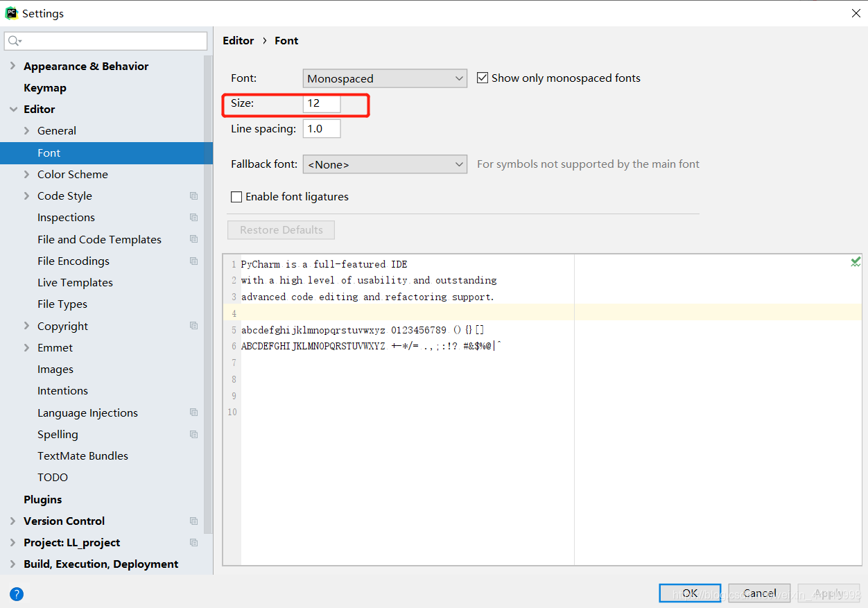Toggle the Show only monospaced fonts checkbox
Viewport: 868px width, 608px height.
point(483,78)
